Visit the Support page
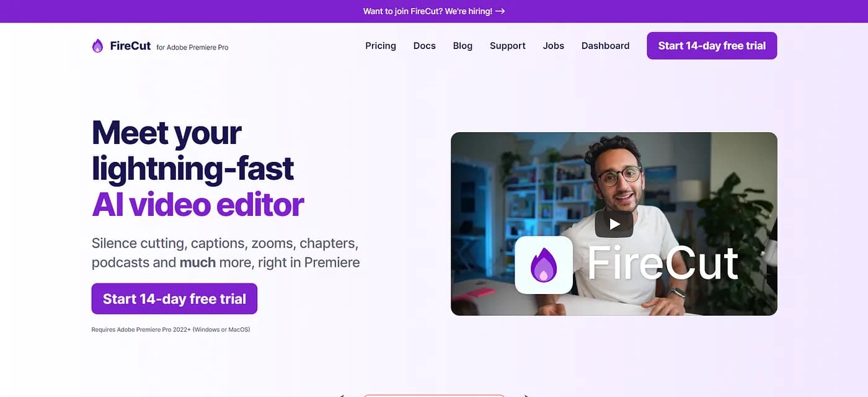The image size is (868, 397). [508, 46]
